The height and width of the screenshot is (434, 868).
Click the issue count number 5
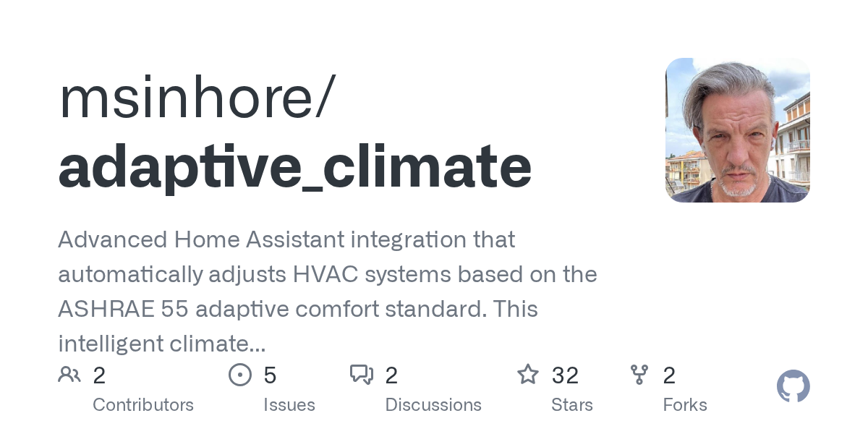270,375
